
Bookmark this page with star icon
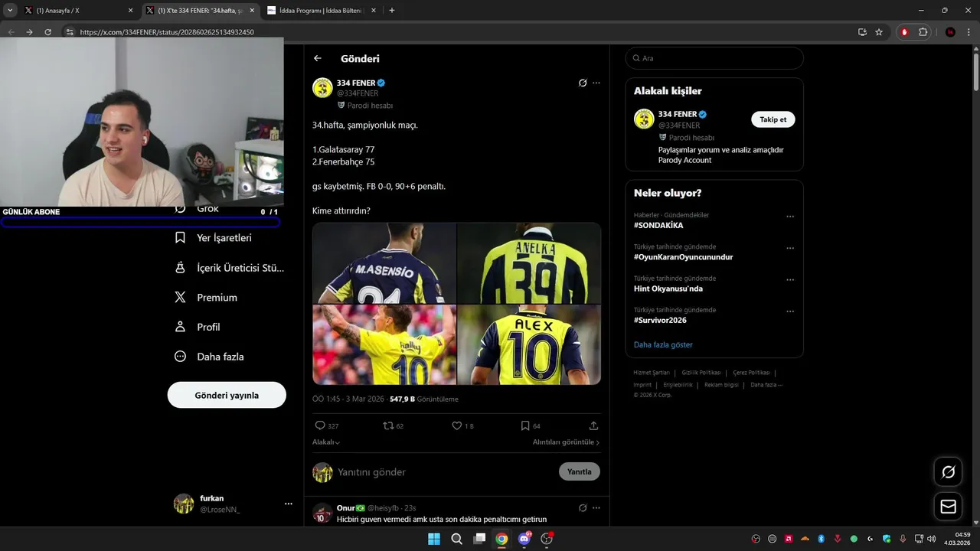click(x=879, y=32)
